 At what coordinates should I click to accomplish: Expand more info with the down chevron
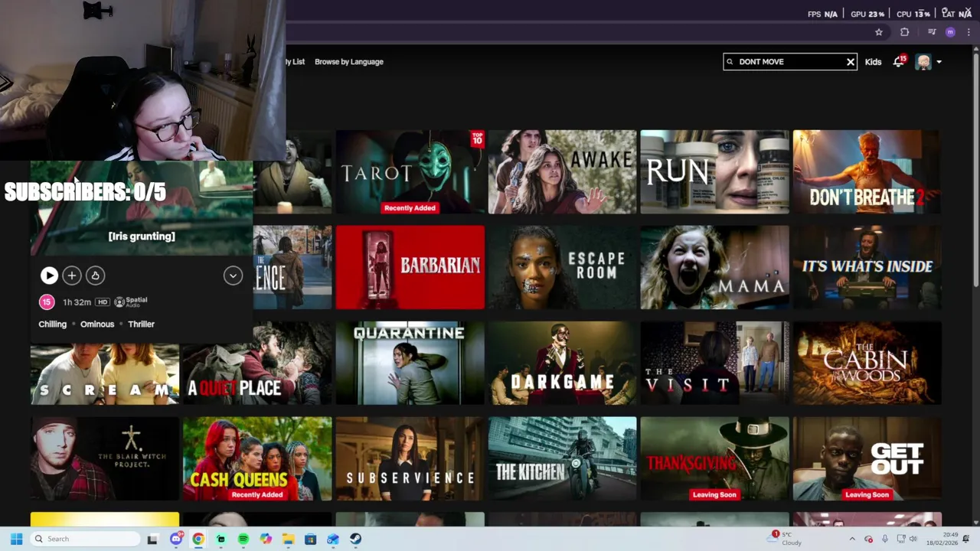tap(233, 275)
